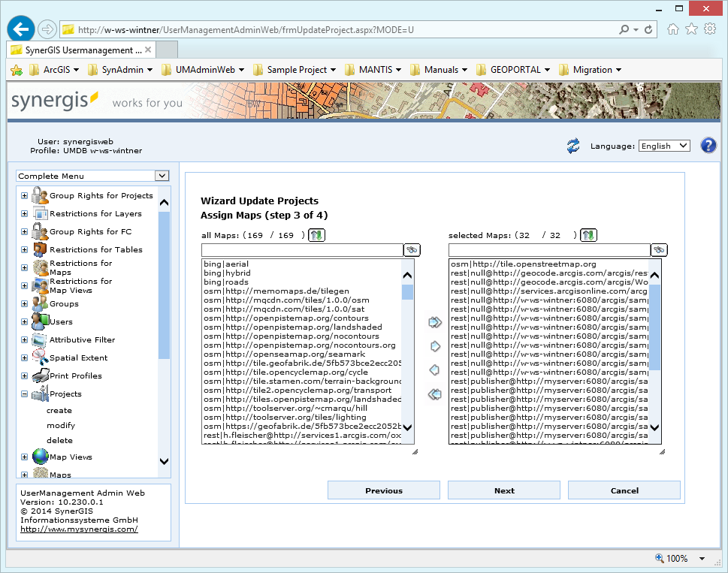728x573 pixels.
Task: Expand the Print Profiles tree node
Action: tap(25, 375)
